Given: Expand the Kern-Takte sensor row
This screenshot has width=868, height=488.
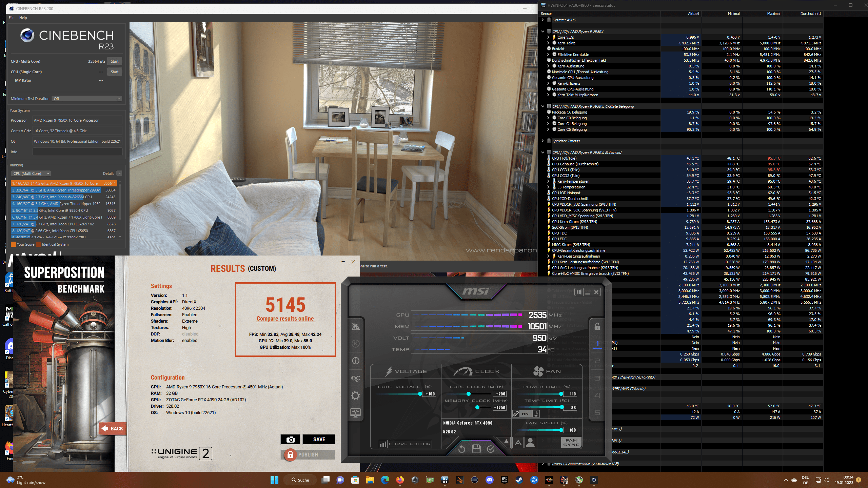Looking at the screenshot, I should tap(548, 43).
